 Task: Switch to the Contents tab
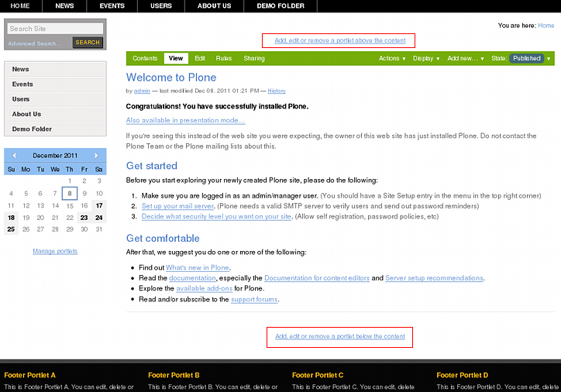pos(145,58)
